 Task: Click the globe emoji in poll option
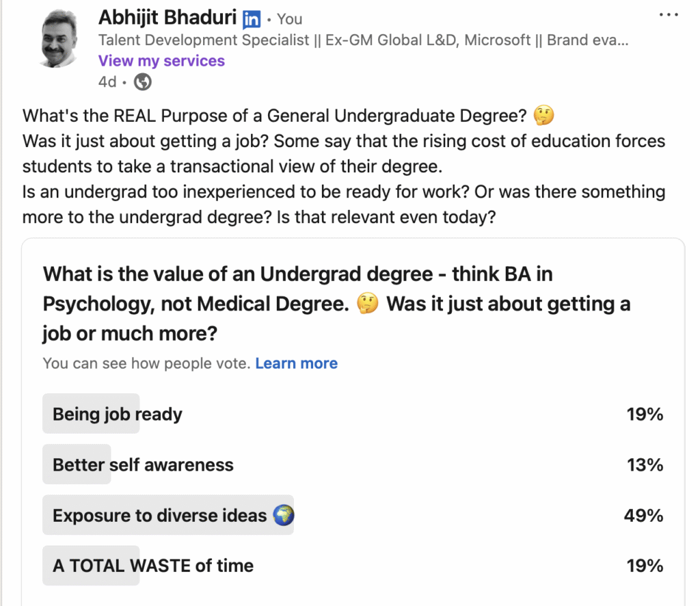click(x=282, y=515)
